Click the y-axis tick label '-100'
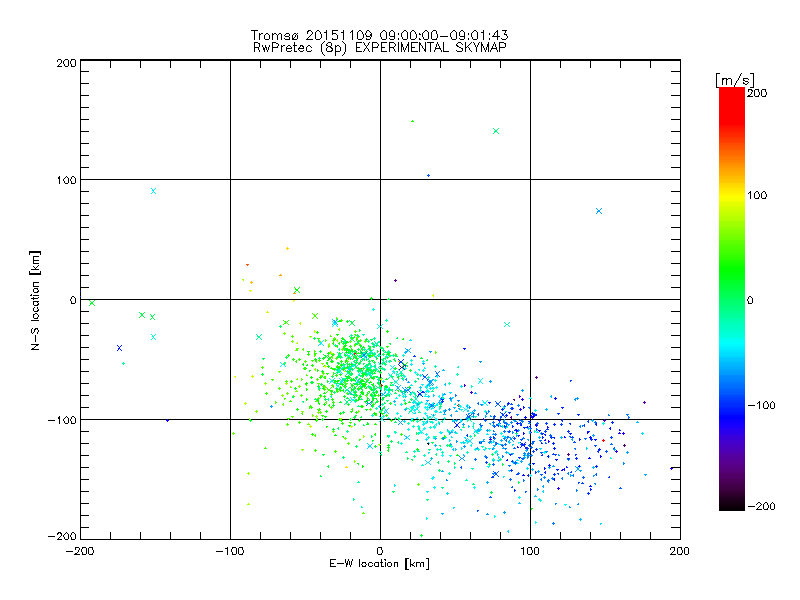 click(x=62, y=420)
